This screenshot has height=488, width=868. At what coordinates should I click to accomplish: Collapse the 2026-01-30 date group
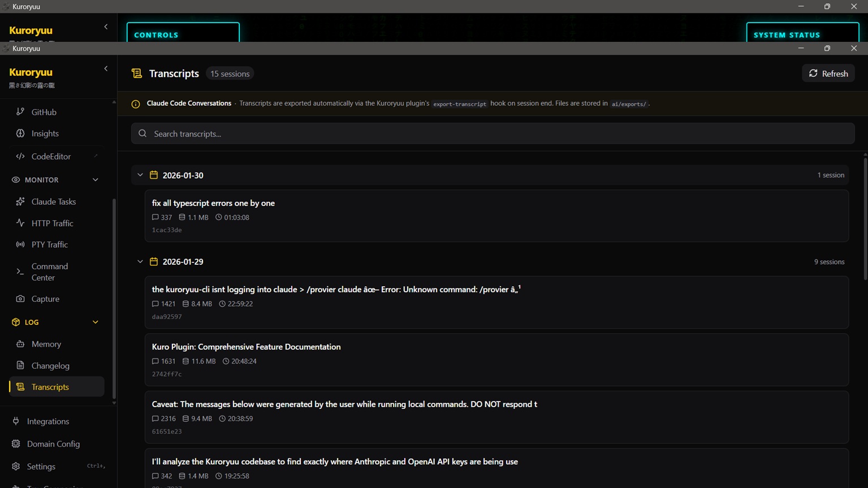(x=140, y=175)
